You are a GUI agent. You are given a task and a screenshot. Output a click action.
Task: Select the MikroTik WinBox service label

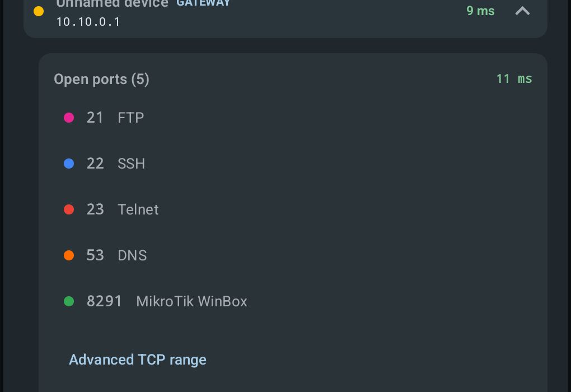(191, 301)
